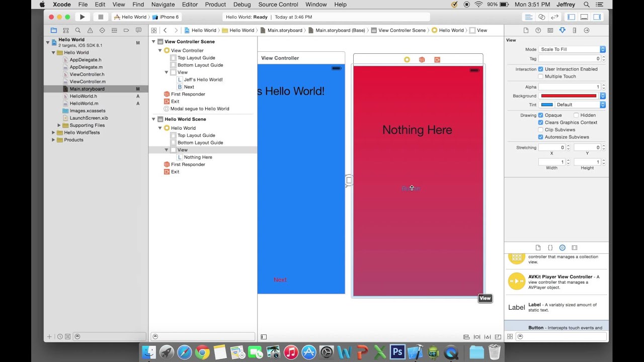Expand the Supporting Files group
The image size is (644, 362).
[x=59, y=125]
